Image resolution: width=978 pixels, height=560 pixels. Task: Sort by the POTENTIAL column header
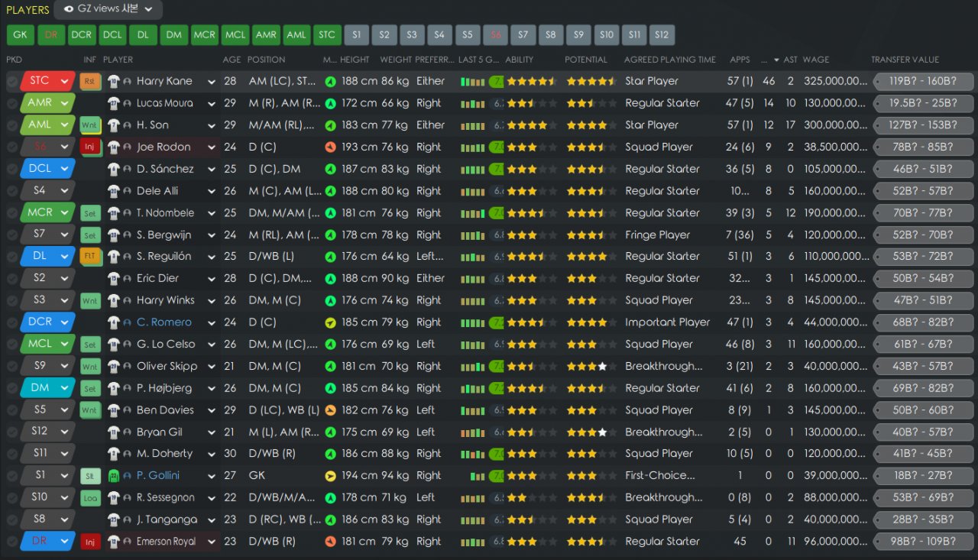pyautogui.click(x=586, y=60)
